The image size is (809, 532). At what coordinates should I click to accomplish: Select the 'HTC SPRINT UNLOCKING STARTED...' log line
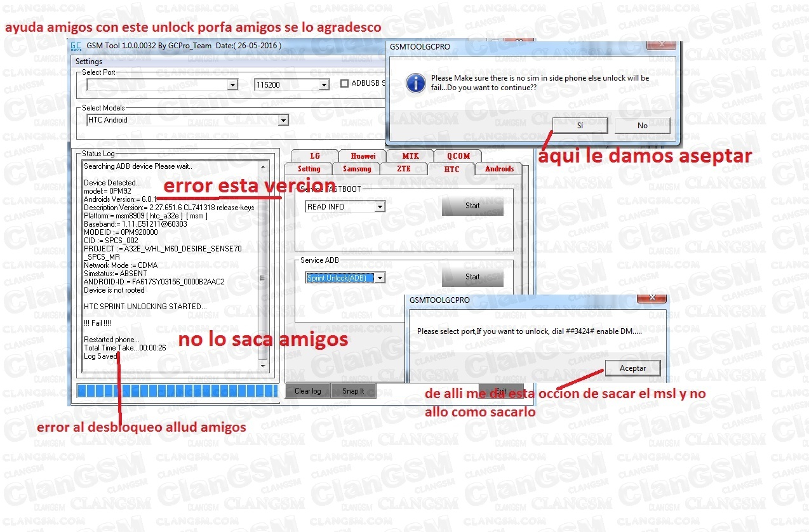(145, 307)
